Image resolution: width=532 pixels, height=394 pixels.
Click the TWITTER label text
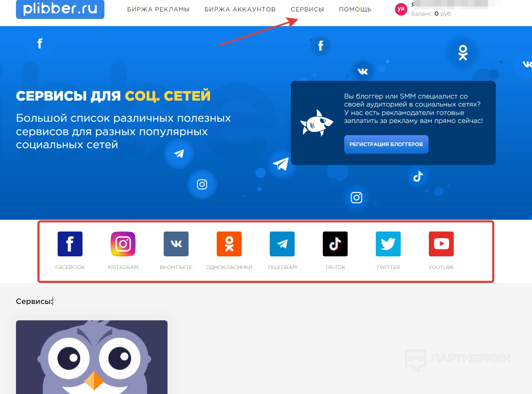pos(388,267)
